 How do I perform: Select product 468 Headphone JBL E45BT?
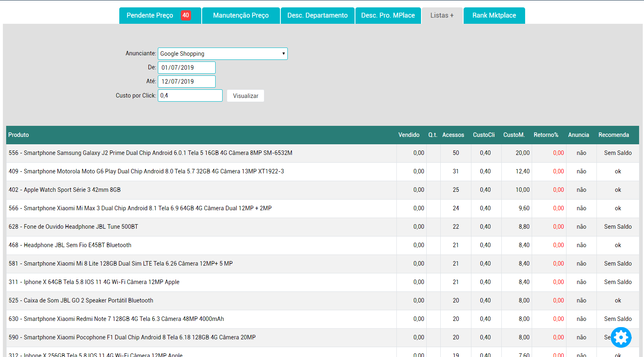323,246
